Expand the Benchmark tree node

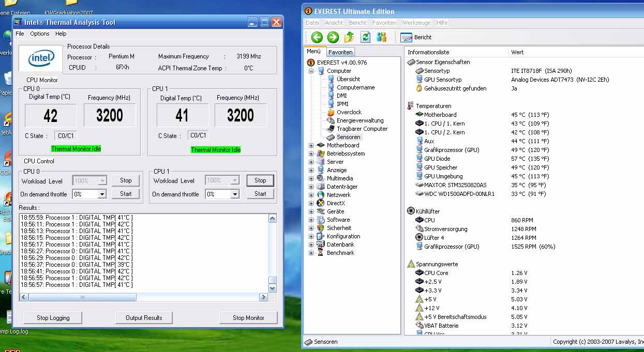point(311,253)
